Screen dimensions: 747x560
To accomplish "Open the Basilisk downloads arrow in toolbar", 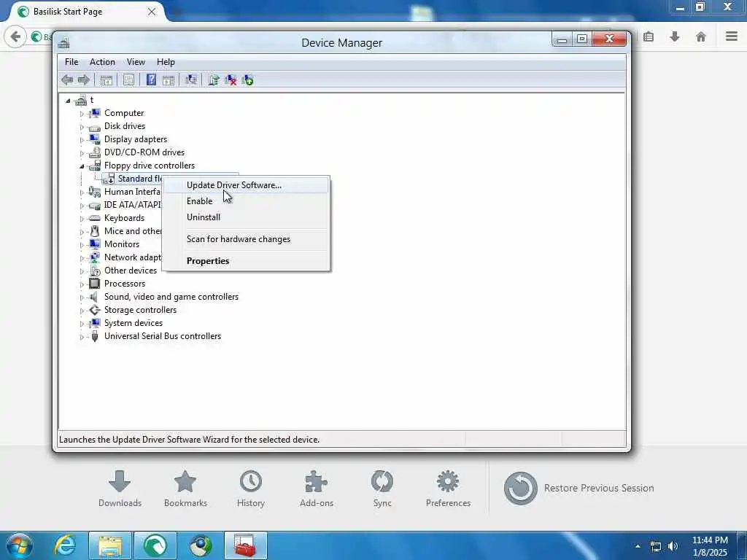I will click(x=675, y=36).
